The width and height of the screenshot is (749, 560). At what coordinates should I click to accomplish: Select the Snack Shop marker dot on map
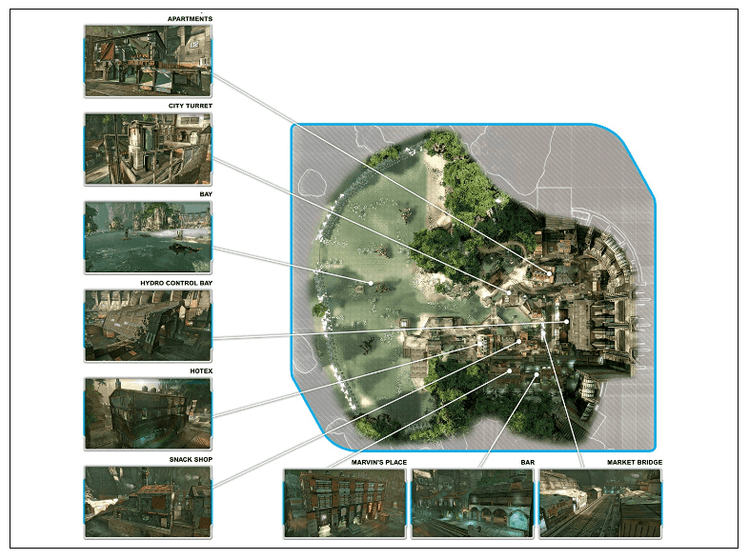[518, 342]
